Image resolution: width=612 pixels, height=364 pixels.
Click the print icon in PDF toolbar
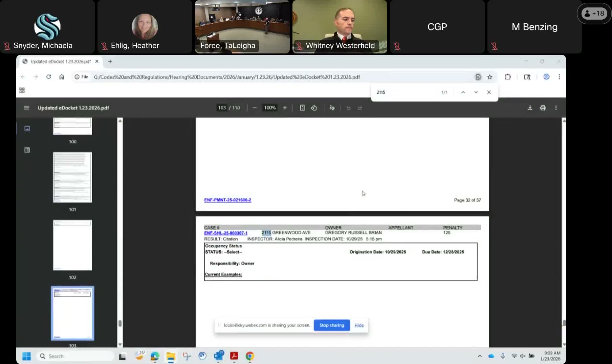click(543, 108)
